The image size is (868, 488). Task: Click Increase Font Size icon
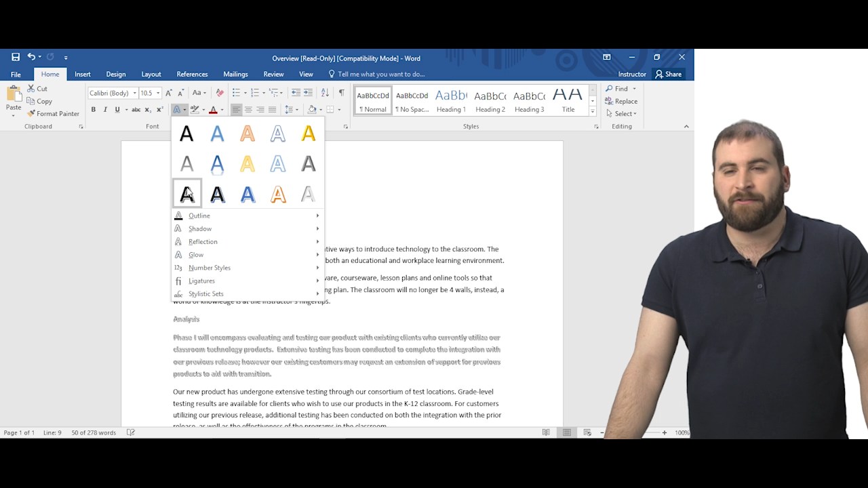(169, 93)
